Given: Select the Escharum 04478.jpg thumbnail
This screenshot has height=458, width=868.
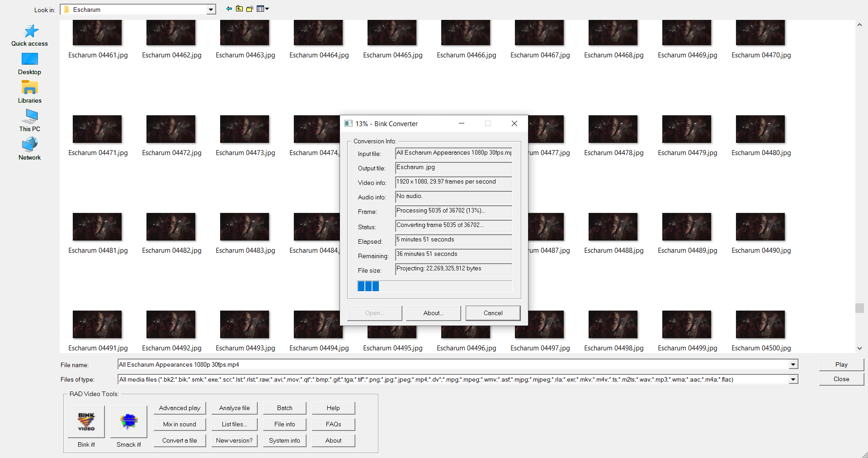Looking at the screenshot, I should [613, 129].
